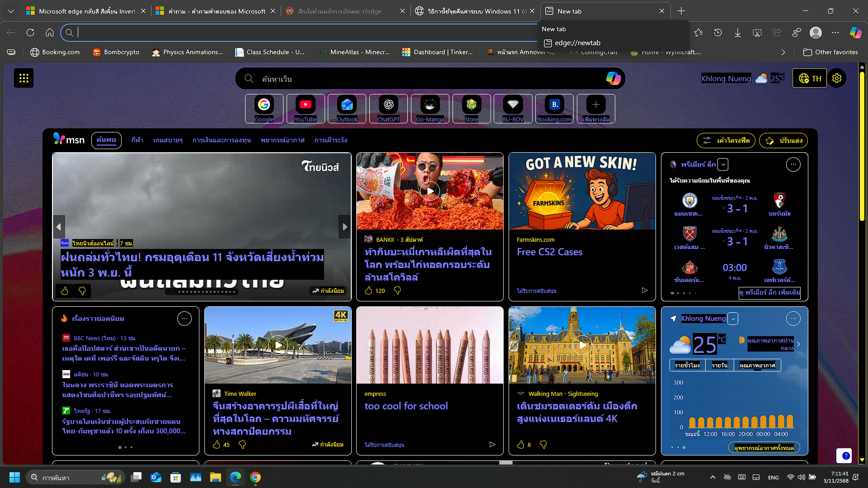Switch to the กีฬา feed tab
868x488 pixels.
pyautogui.click(x=137, y=140)
